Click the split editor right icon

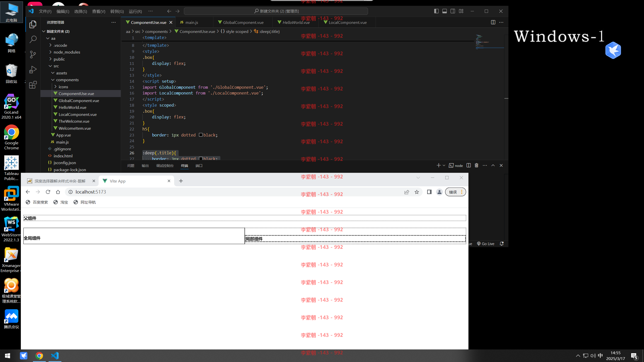click(x=493, y=22)
